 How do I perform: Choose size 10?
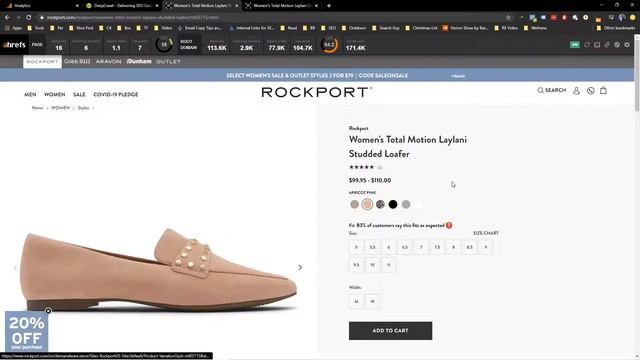pyautogui.click(x=372, y=265)
